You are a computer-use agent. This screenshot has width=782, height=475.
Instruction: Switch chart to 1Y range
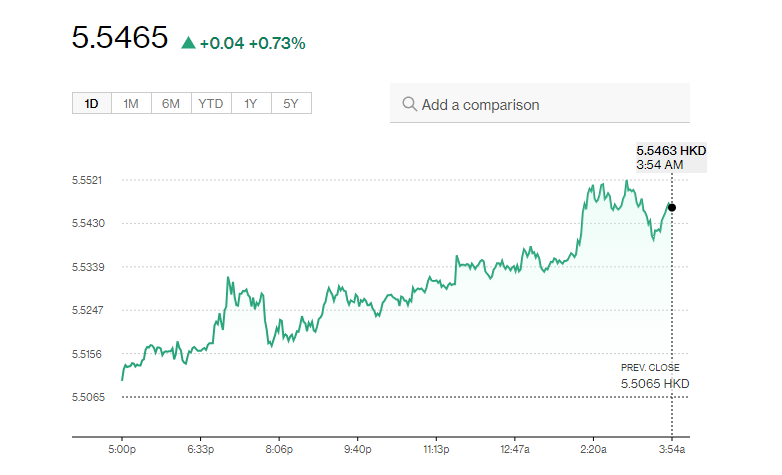tap(251, 103)
